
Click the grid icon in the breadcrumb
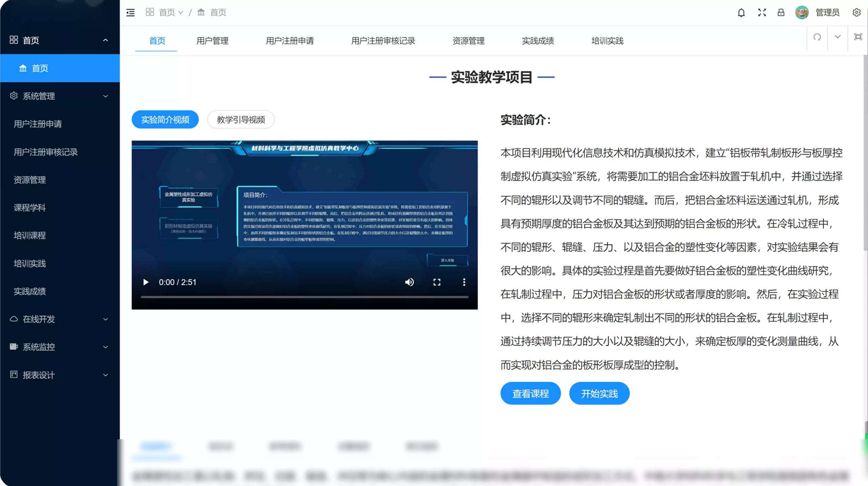click(x=150, y=12)
